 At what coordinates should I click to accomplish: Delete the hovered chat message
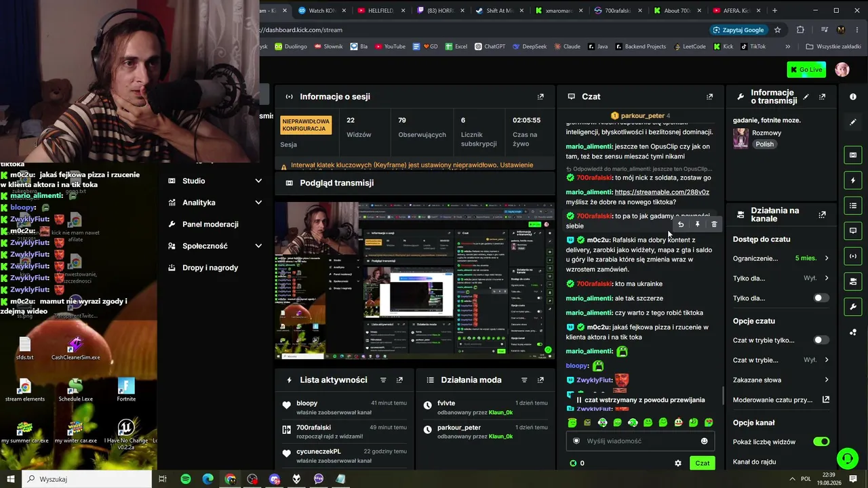click(x=714, y=224)
